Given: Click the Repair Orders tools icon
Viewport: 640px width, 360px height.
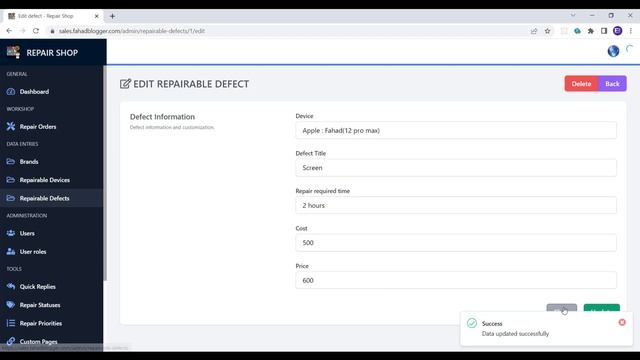Looking at the screenshot, I should (x=11, y=127).
